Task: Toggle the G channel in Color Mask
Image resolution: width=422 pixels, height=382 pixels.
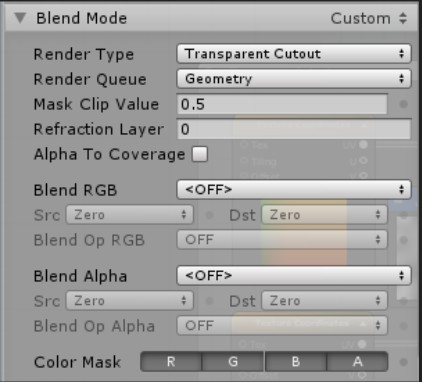Action: point(233,362)
